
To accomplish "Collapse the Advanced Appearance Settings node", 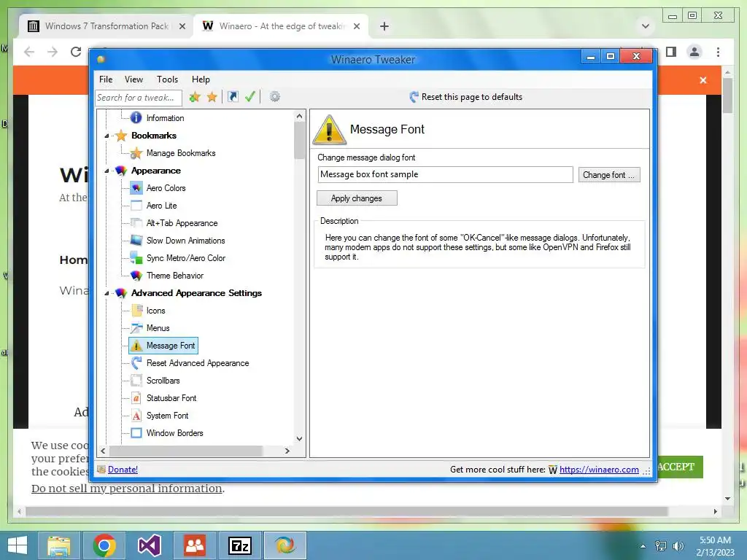I will click(107, 293).
